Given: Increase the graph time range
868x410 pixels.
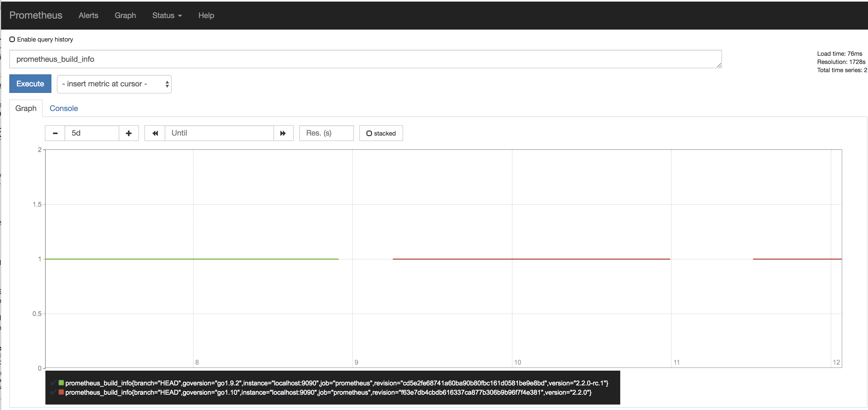Looking at the screenshot, I should click(x=128, y=133).
